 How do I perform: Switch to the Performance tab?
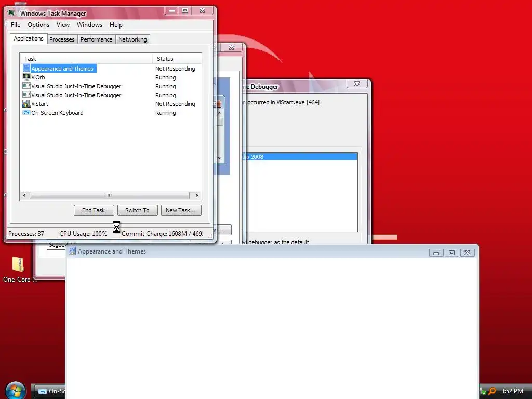[x=96, y=39]
